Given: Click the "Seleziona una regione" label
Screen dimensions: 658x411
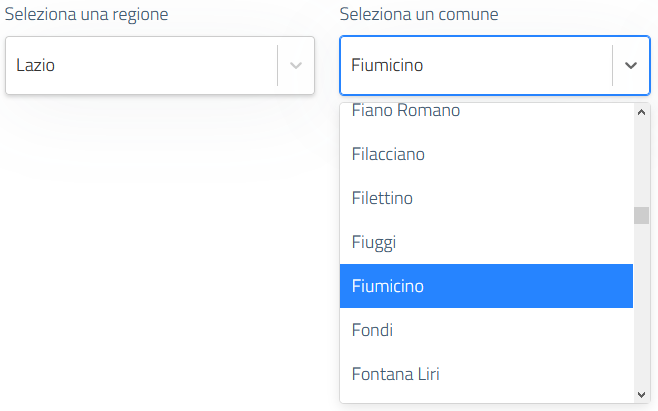Looking at the screenshot, I should point(86,15).
